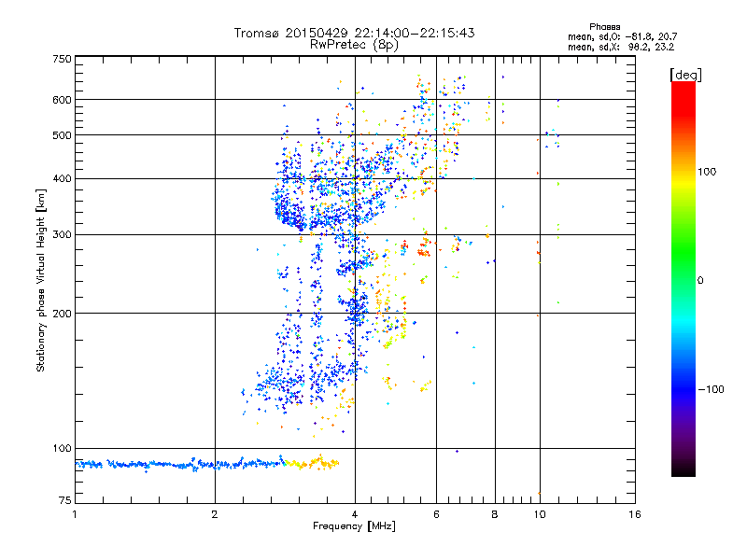Click the -100 tick label on colorbar

(x=711, y=388)
